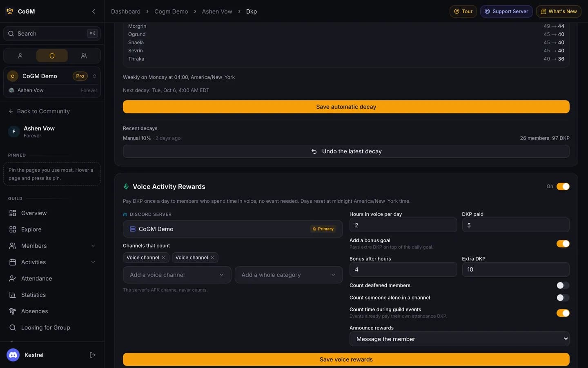
Task: Open Explore in the sidebar
Action: (x=52, y=229)
